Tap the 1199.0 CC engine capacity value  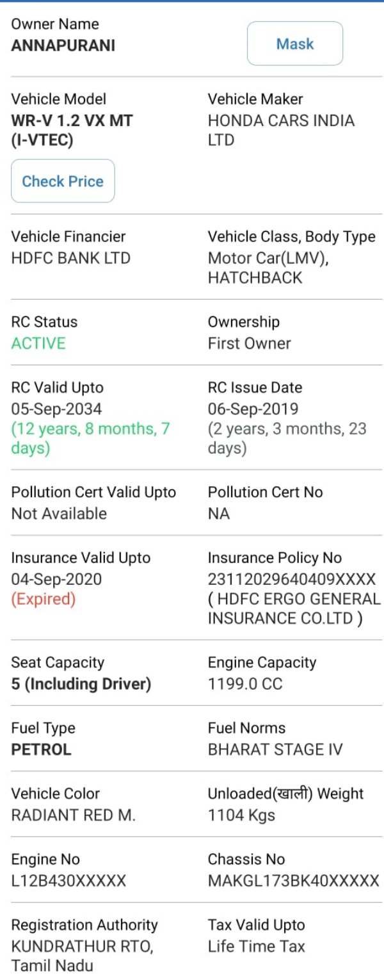[245, 684]
